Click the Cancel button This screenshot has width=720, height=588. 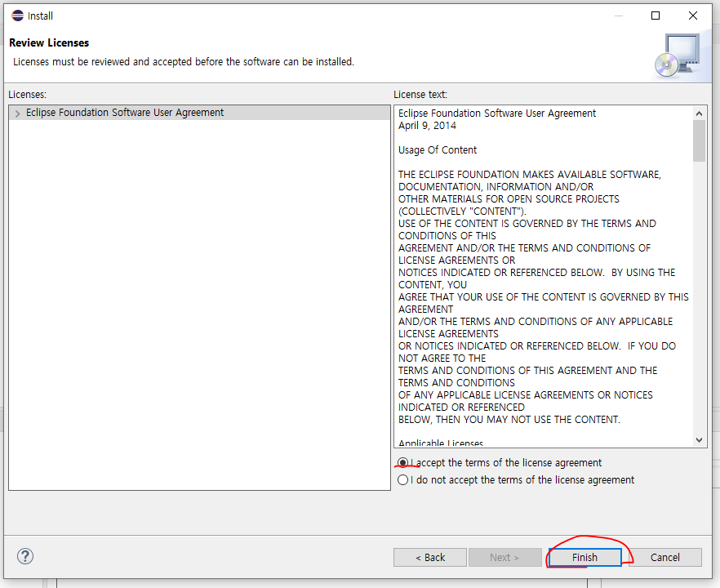[664, 557]
